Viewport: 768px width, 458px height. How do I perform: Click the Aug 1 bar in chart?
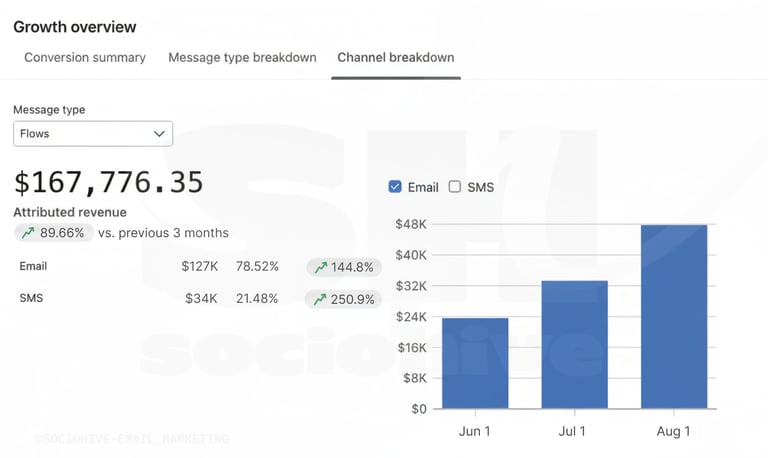(x=674, y=317)
